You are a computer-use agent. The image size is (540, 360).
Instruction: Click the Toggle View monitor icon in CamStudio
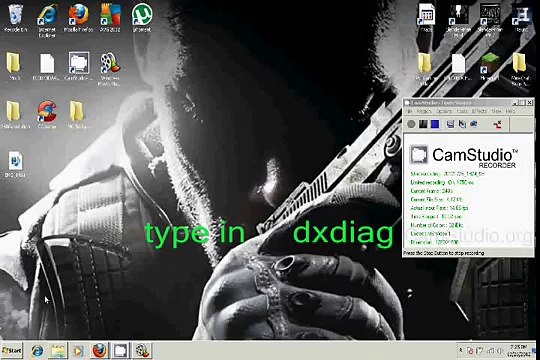point(450,124)
